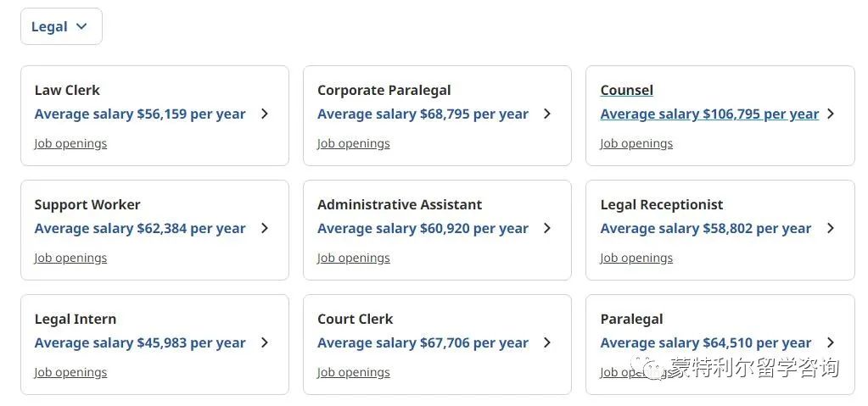Screen dimensions: 868x406
Task: Open Job openings link under Court Clerk
Action: [x=354, y=373]
